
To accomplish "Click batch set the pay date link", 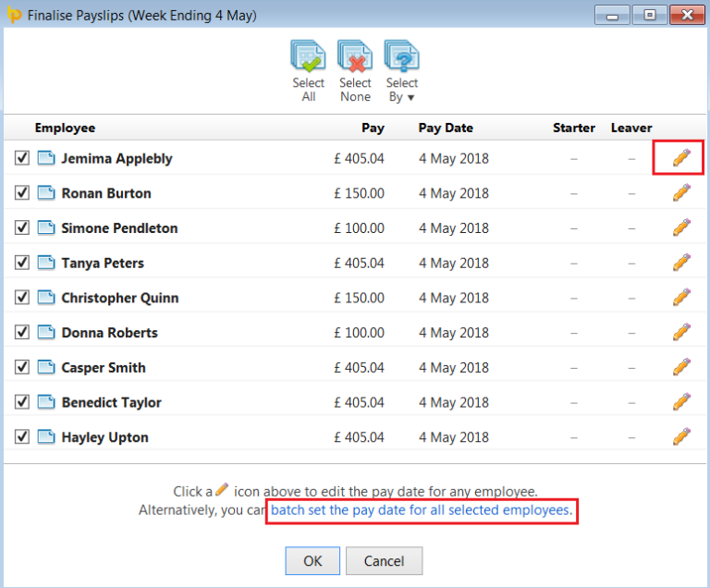I will [422, 509].
